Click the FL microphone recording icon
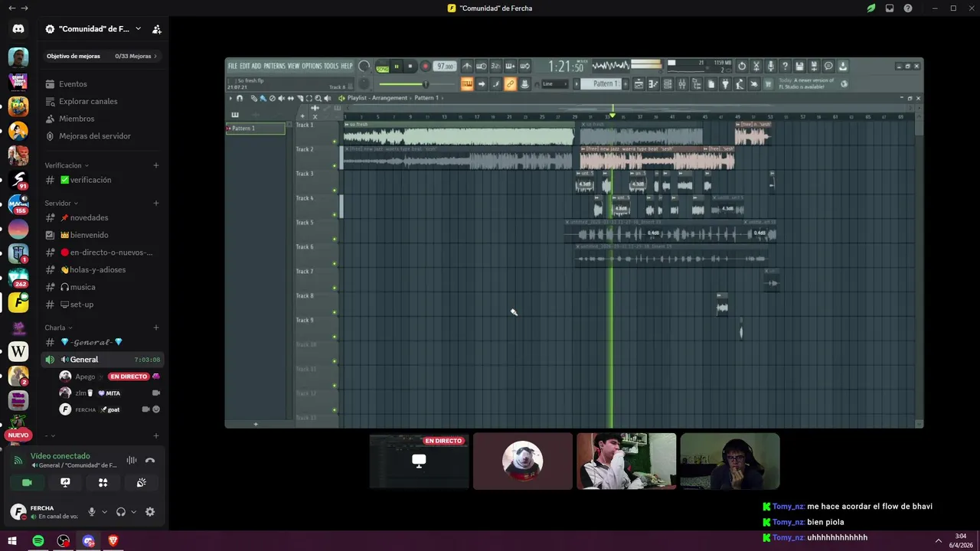980x551 pixels. pyautogui.click(x=770, y=67)
